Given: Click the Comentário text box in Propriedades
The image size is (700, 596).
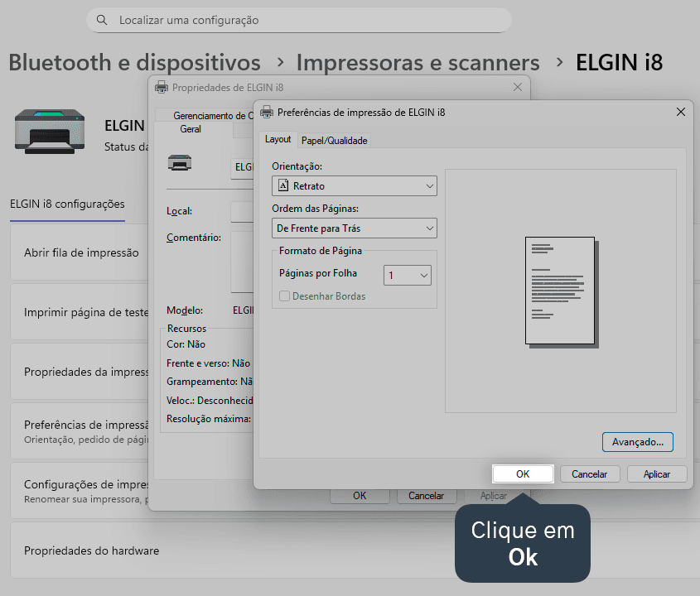Looking at the screenshot, I should pyautogui.click(x=242, y=262).
